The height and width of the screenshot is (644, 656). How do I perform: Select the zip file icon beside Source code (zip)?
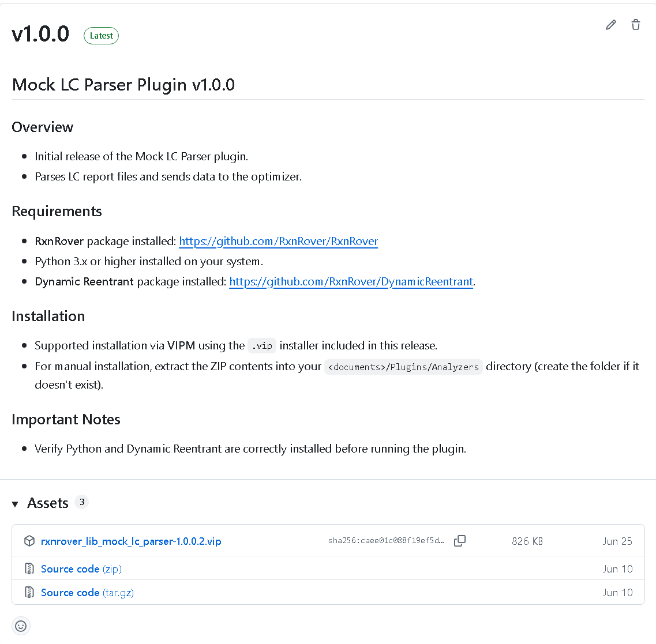(29, 568)
